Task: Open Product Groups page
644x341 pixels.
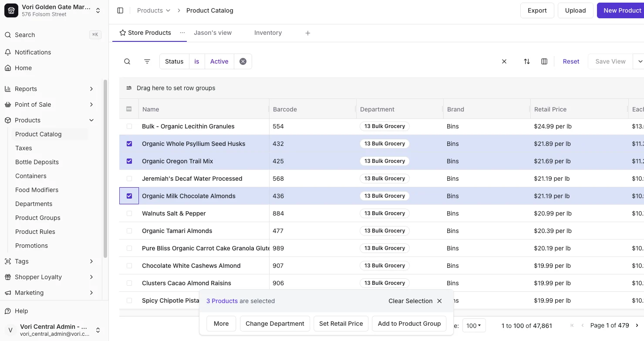Action: 38,218
